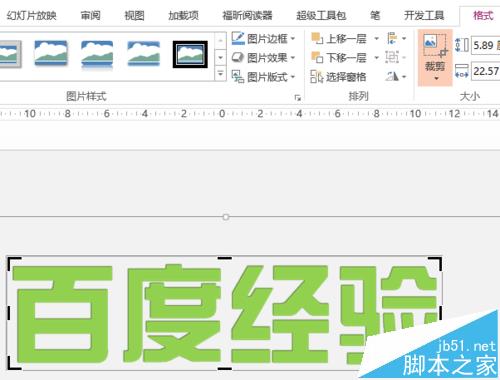Click the shape height icon
The height and width of the screenshot is (380, 500).
pos(462,45)
